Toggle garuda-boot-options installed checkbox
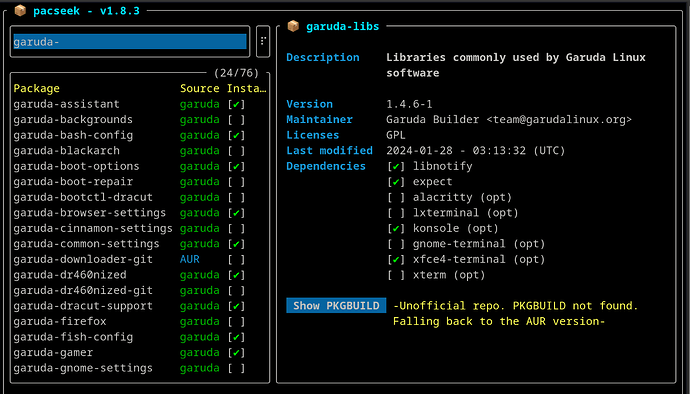 (x=236, y=166)
